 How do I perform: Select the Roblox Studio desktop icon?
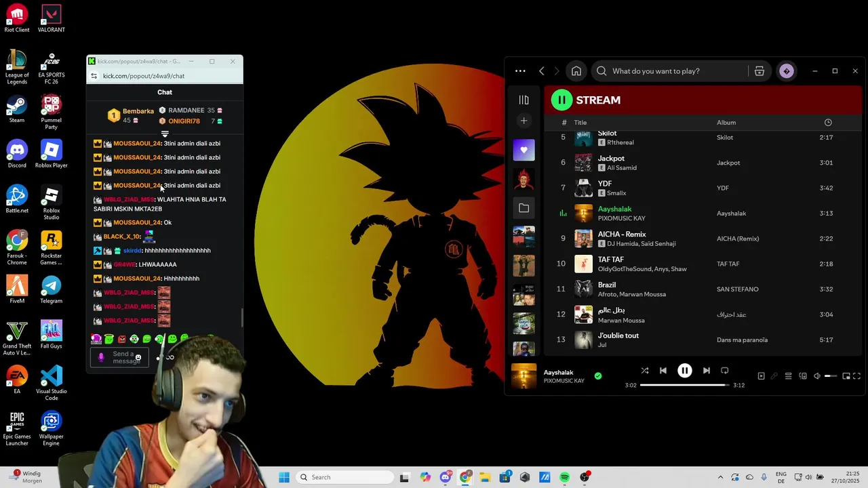point(52,203)
